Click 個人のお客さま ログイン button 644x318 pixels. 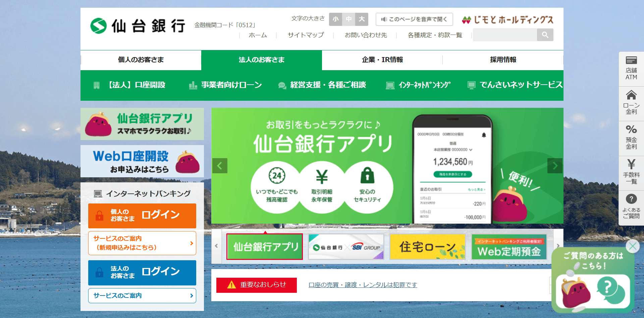tap(142, 216)
